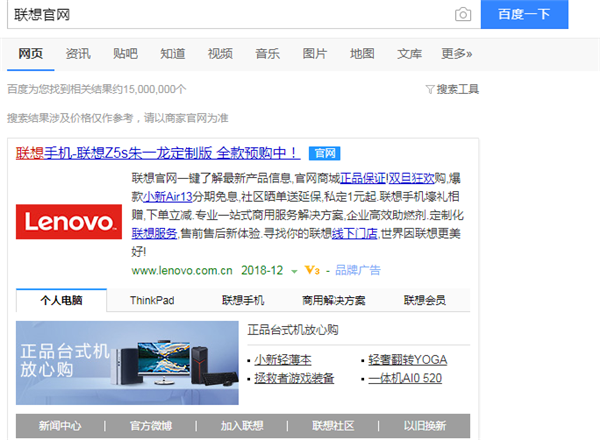Open the 小新轻薄本 link
Image resolution: width=600 pixels, height=440 pixels.
click(283, 360)
